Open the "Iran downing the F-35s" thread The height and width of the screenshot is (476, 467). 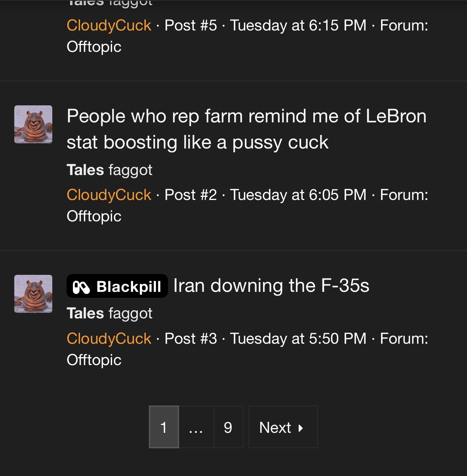click(x=271, y=286)
